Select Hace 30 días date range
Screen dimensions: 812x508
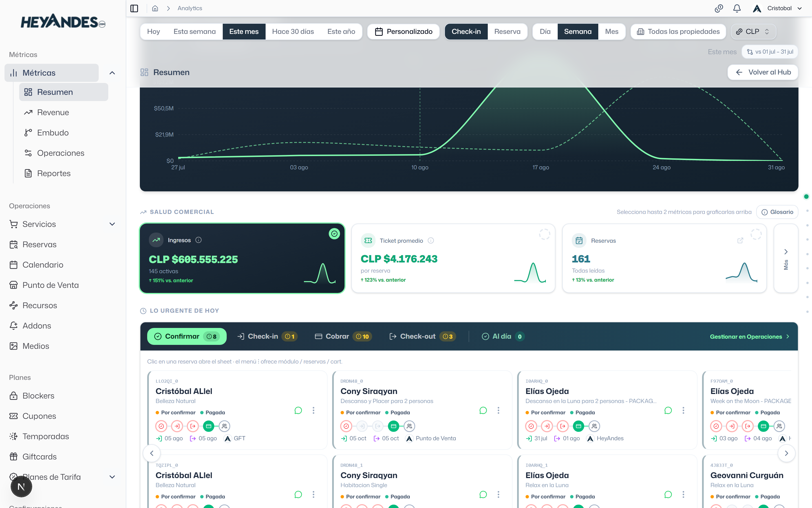[x=293, y=31]
